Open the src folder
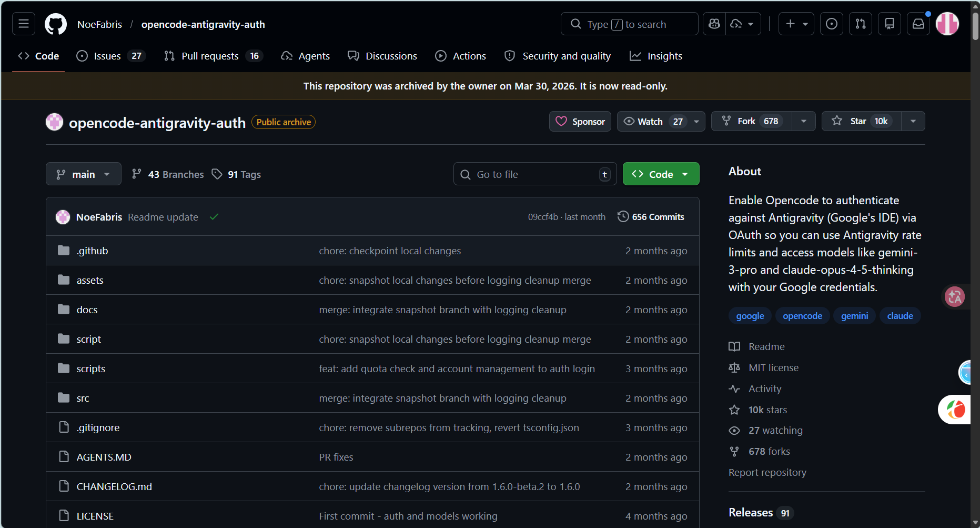The height and width of the screenshot is (528, 980). point(83,398)
